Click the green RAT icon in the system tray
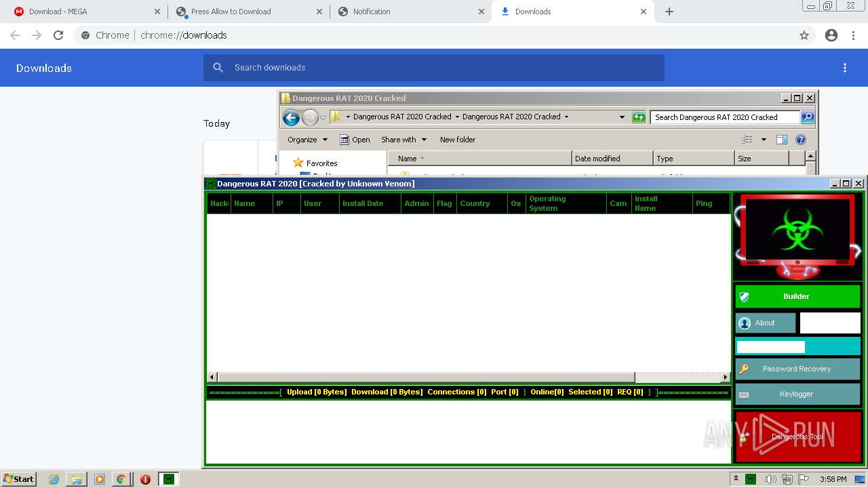 751,479
